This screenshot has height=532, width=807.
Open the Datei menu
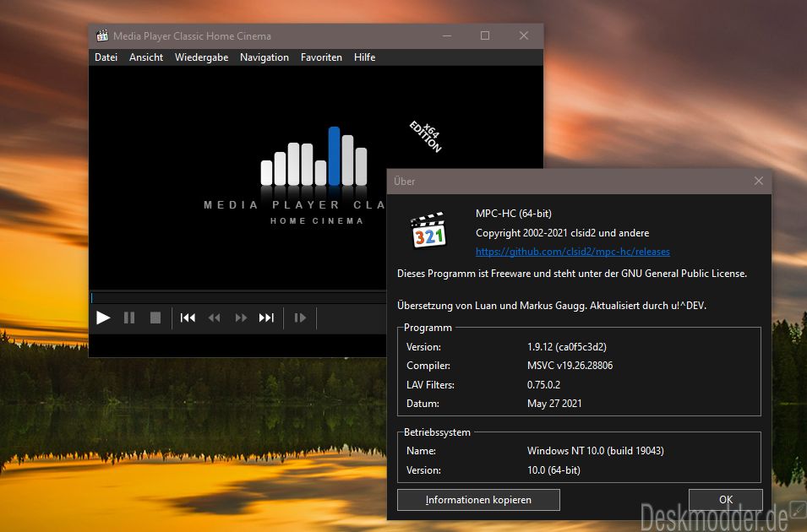[x=106, y=57]
